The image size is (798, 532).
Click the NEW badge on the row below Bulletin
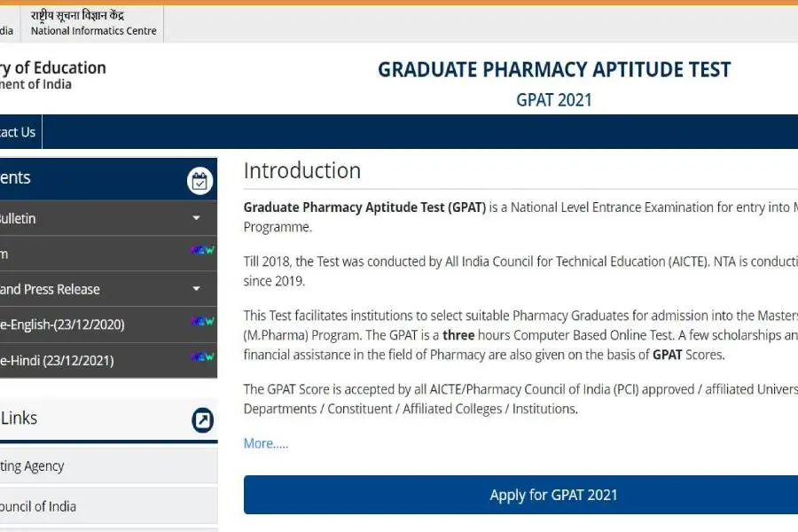(x=202, y=251)
